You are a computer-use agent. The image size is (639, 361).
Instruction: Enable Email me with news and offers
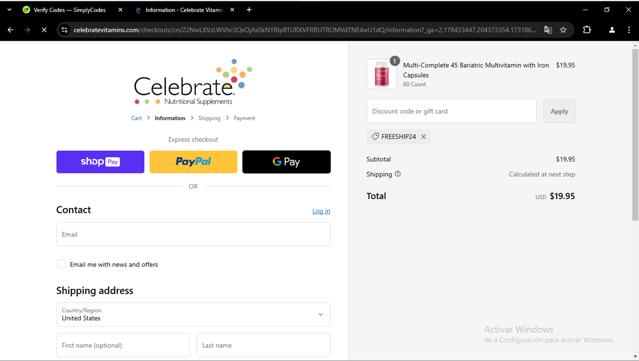pos(61,264)
